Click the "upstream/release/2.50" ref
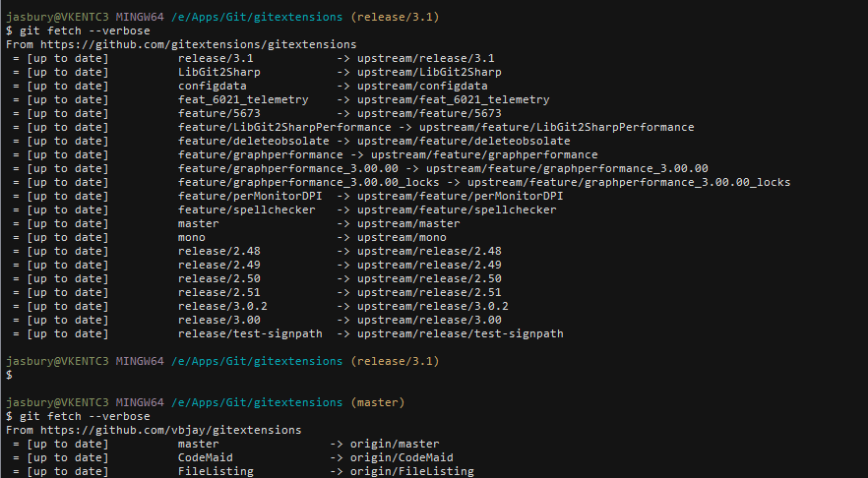 tap(429, 279)
